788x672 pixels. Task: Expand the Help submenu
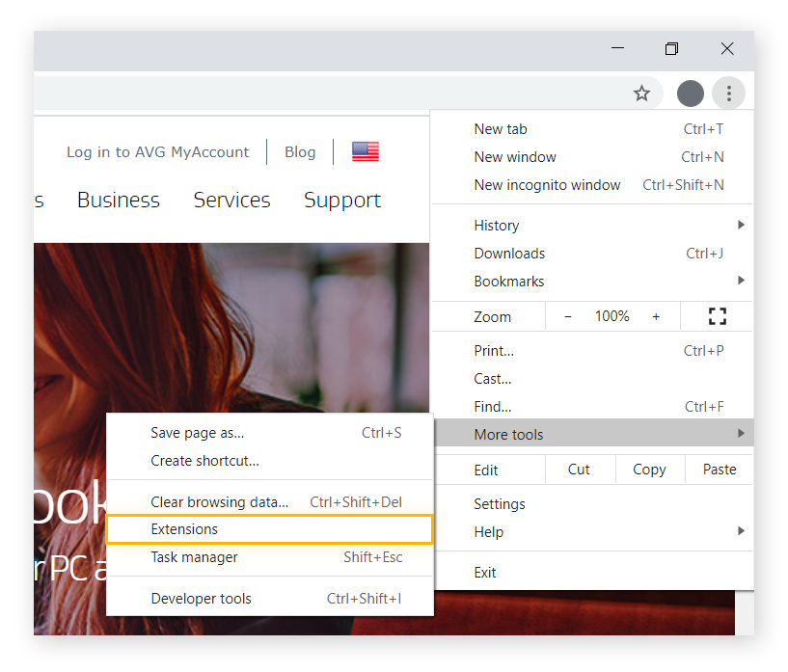click(488, 531)
